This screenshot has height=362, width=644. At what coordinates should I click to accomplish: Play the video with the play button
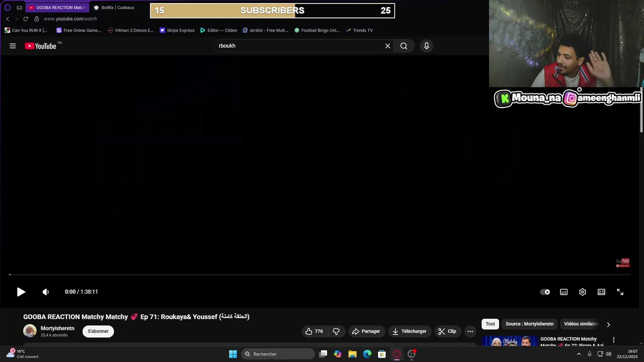21,292
